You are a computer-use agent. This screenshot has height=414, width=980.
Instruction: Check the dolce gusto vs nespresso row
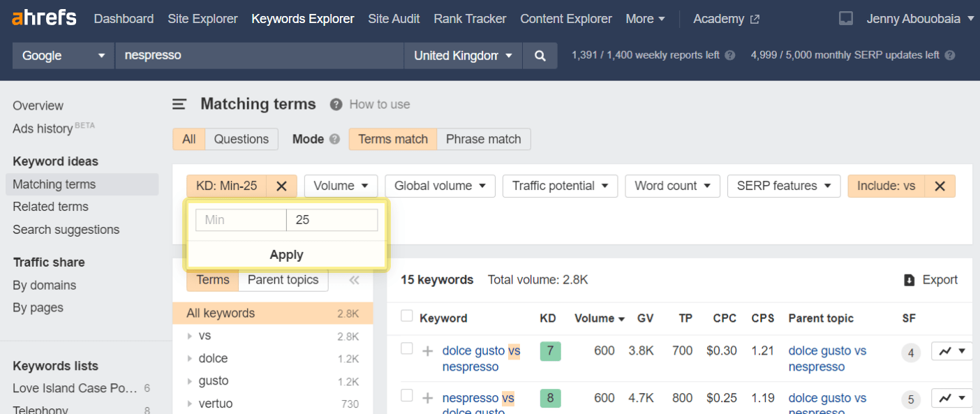(407, 348)
